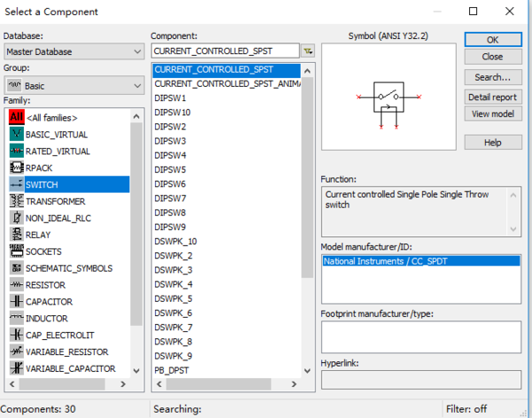
Task: Click the SWITCH family icon
Action: coord(16,185)
